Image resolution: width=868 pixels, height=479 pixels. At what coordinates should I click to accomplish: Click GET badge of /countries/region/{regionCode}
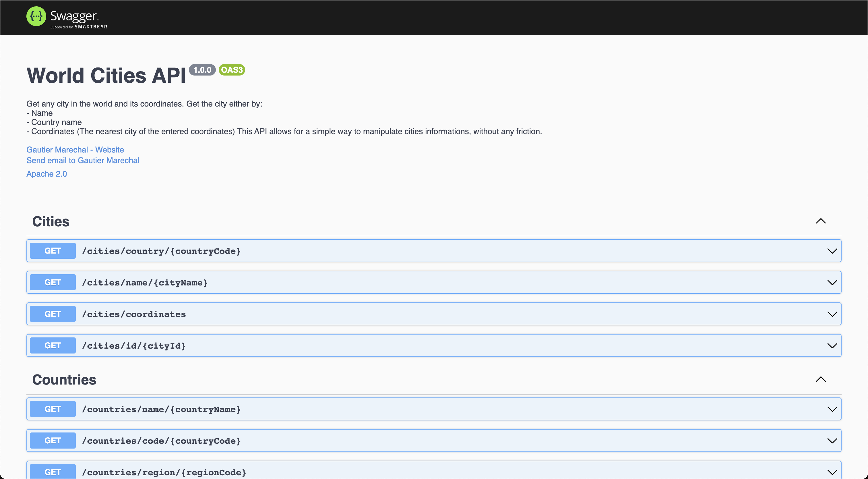[x=53, y=472]
